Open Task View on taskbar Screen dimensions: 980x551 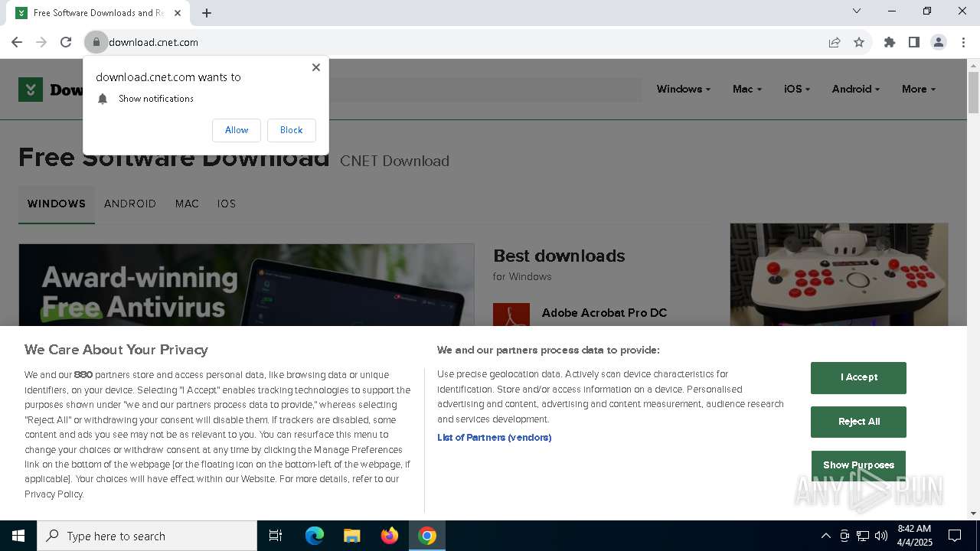coord(276,536)
